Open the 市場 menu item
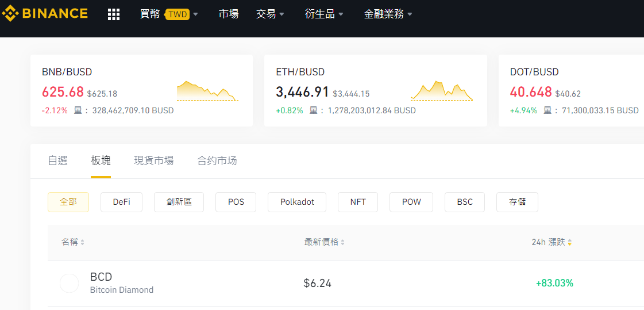The height and width of the screenshot is (310, 644). coord(228,14)
